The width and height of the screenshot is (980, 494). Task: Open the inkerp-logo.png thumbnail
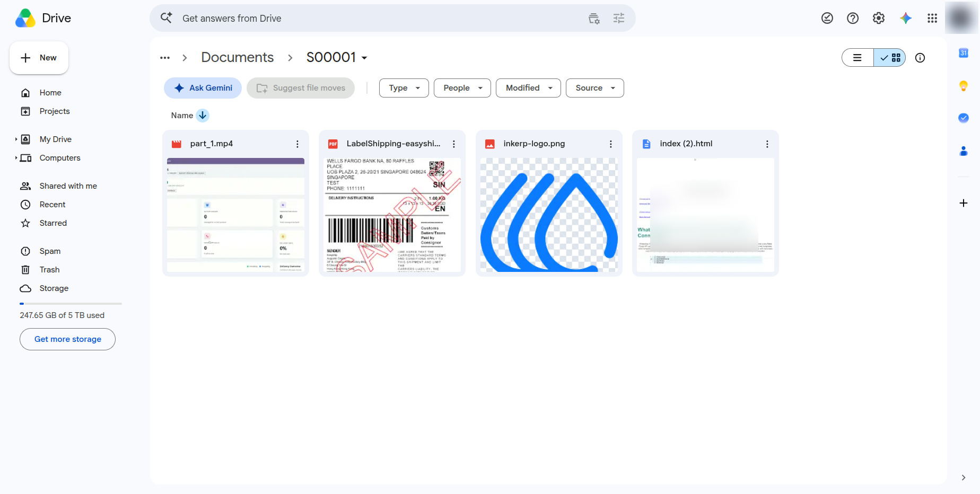click(549, 215)
